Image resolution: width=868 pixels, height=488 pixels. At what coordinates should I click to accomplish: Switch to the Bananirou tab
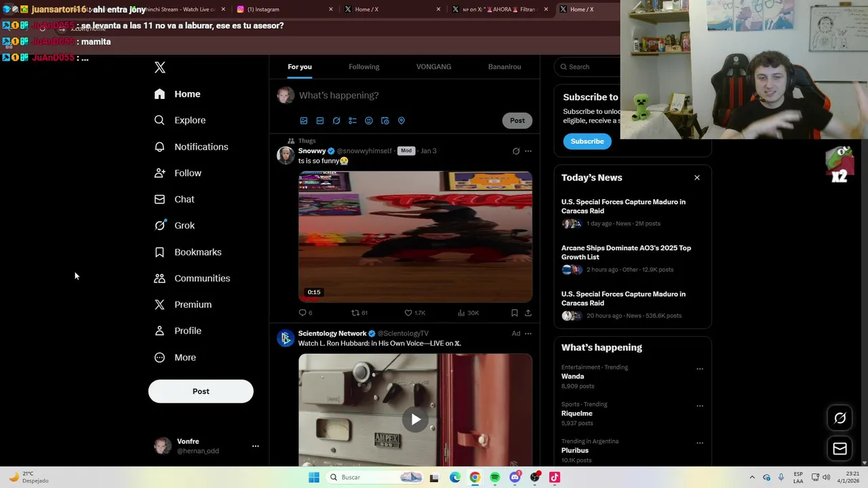(505, 66)
